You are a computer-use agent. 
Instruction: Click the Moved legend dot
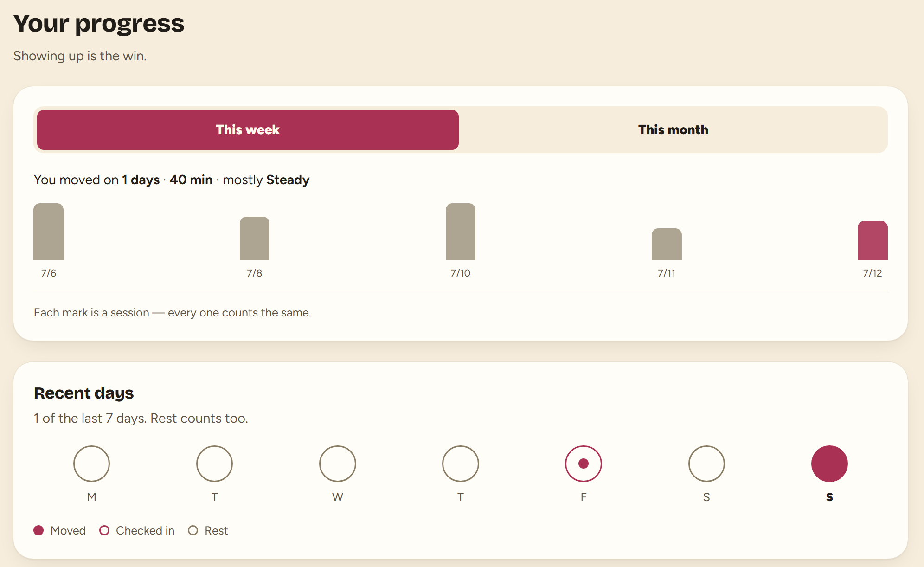coord(39,530)
